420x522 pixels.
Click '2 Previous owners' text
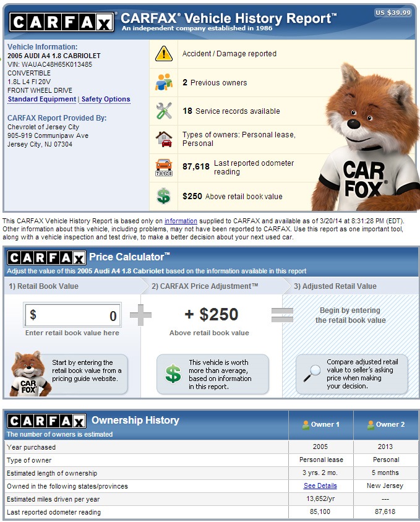215,82
